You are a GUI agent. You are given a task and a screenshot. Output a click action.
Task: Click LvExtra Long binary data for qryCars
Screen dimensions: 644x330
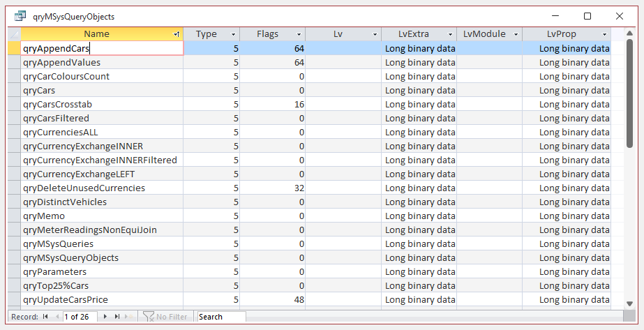coord(419,90)
